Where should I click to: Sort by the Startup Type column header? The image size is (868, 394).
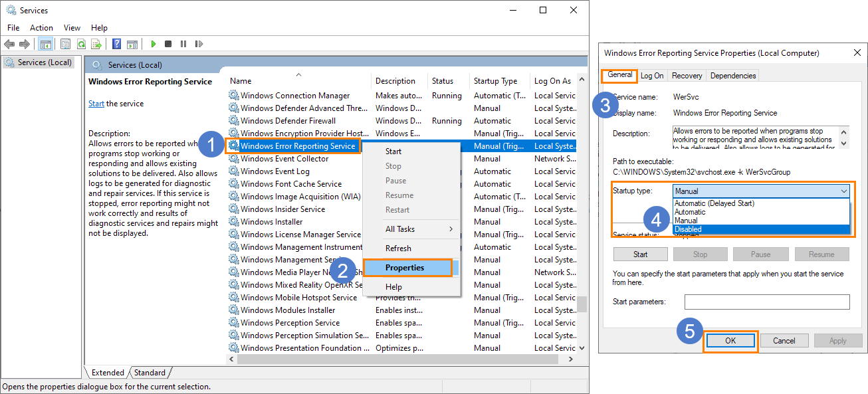500,81
